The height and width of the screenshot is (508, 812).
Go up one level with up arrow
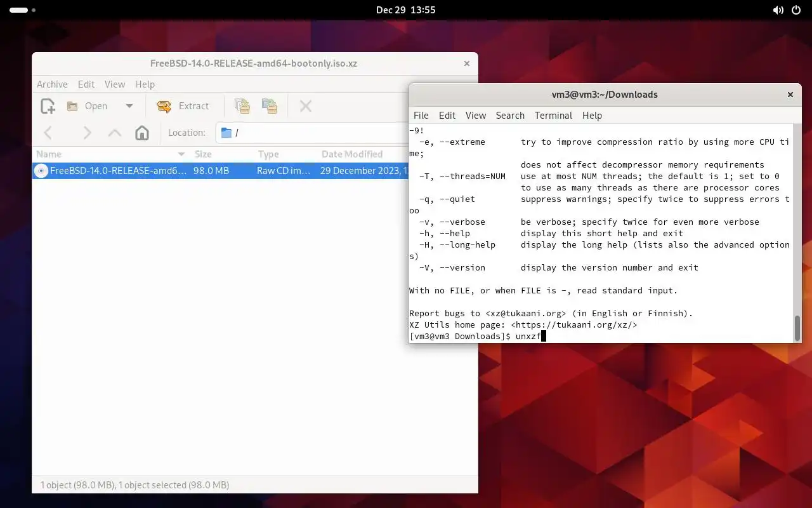pos(115,133)
